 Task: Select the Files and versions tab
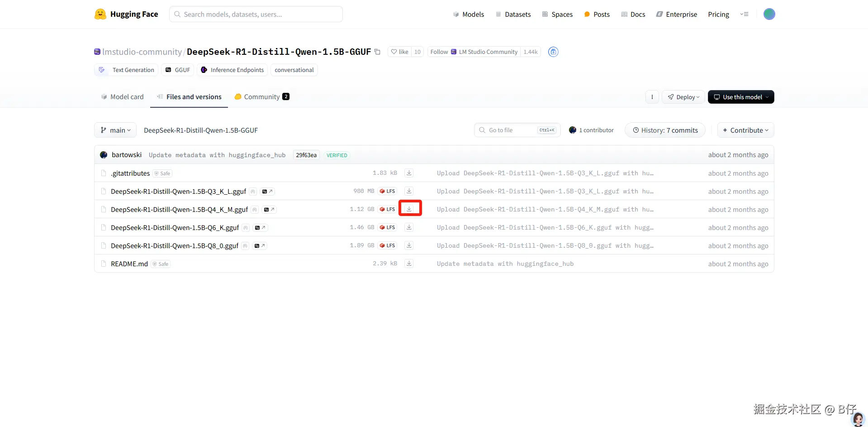tap(189, 97)
